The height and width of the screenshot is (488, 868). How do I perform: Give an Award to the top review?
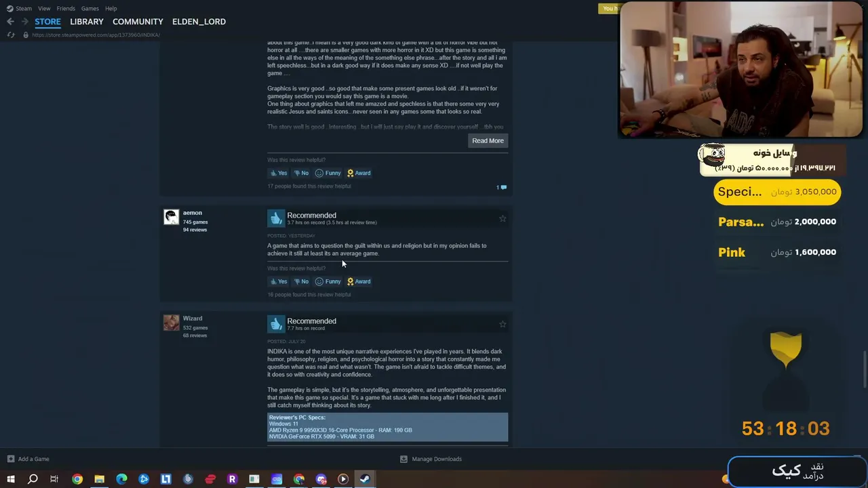(x=359, y=173)
